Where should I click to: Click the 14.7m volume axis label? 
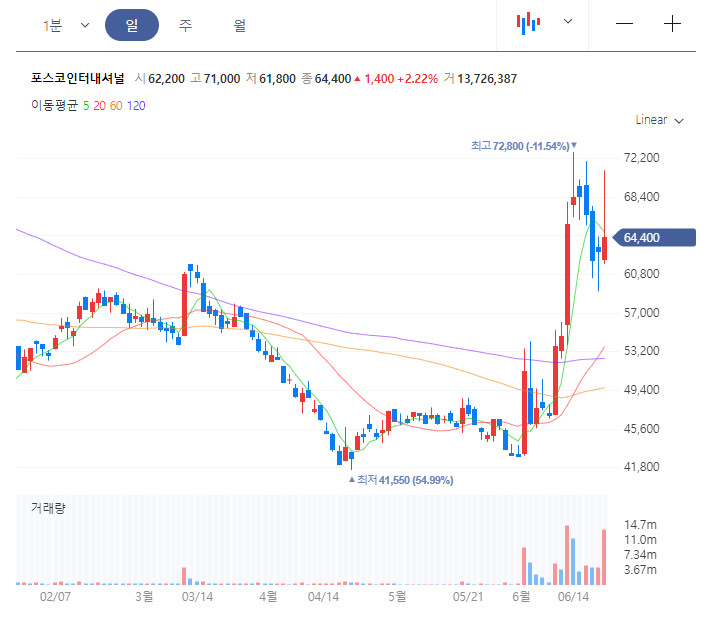pos(640,525)
